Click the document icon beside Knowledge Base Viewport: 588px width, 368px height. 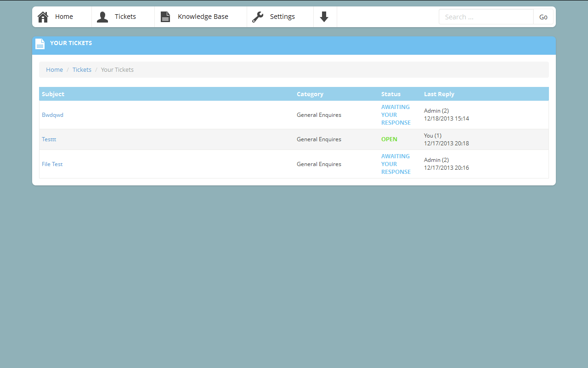[x=165, y=16]
